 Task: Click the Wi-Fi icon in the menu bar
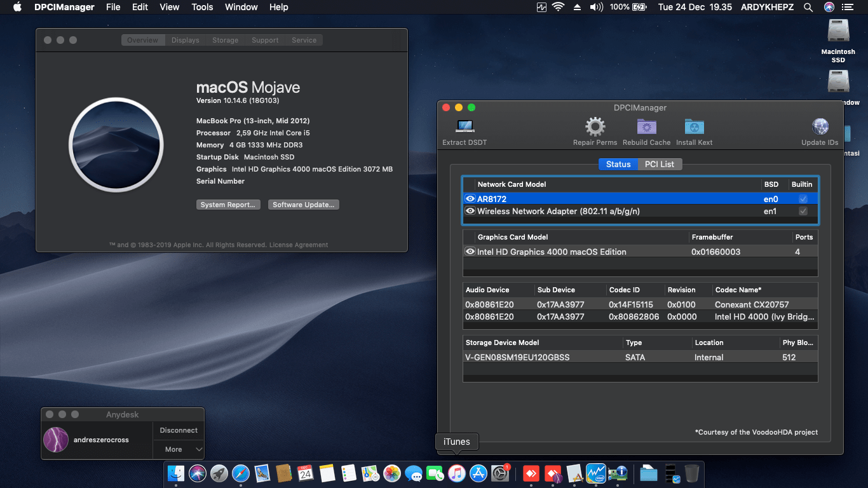tap(559, 7)
